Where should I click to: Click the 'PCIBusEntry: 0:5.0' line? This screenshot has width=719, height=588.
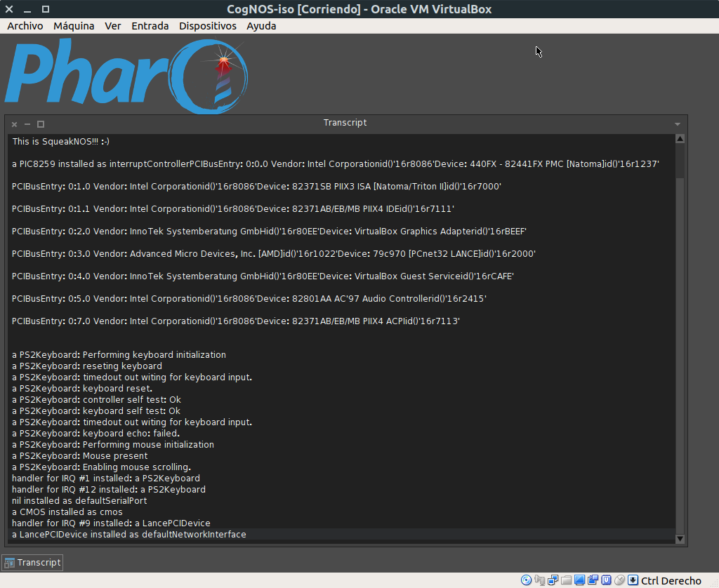249,299
